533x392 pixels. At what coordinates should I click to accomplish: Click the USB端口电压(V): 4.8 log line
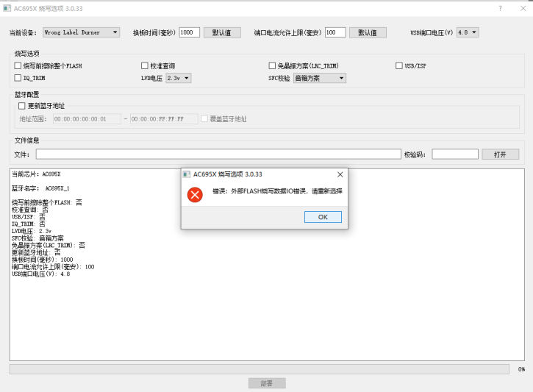point(40,274)
